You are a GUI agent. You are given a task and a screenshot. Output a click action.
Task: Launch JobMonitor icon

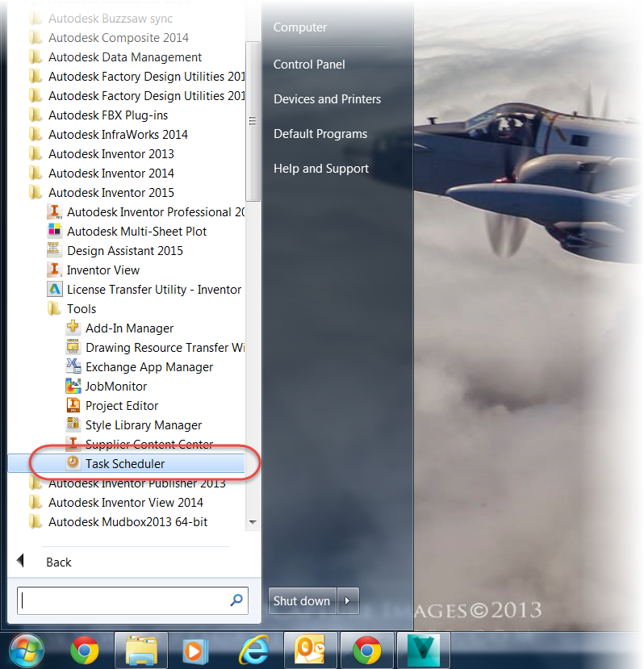pyautogui.click(x=73, y=386)
